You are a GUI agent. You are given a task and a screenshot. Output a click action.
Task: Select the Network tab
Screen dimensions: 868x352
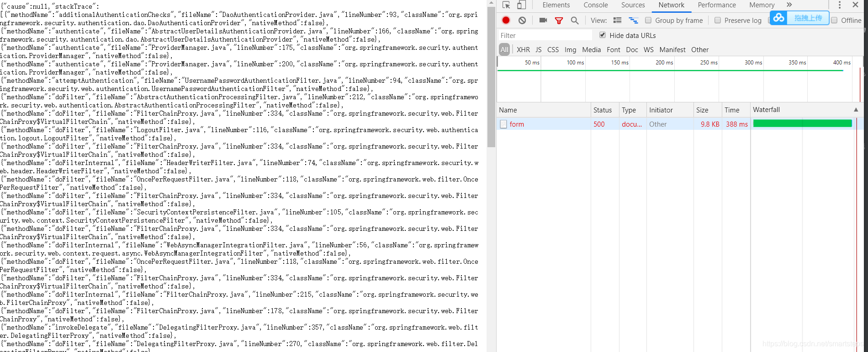pos(671,5)
